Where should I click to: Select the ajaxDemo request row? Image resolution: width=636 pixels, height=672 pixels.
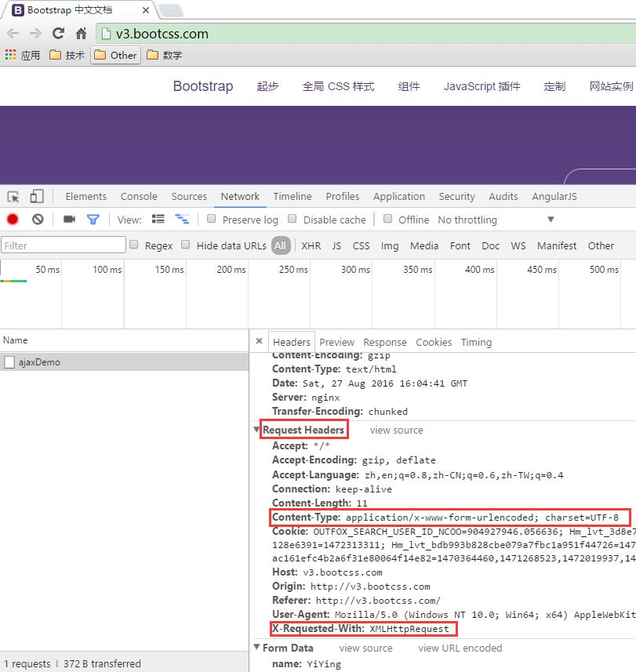coord(124,362)
